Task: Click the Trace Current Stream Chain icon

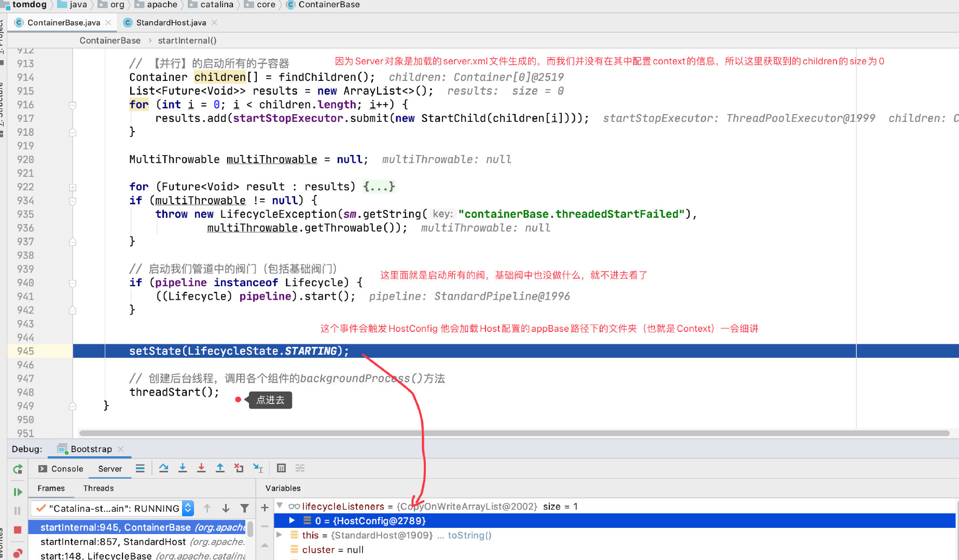Action: (x=300, y=468)
